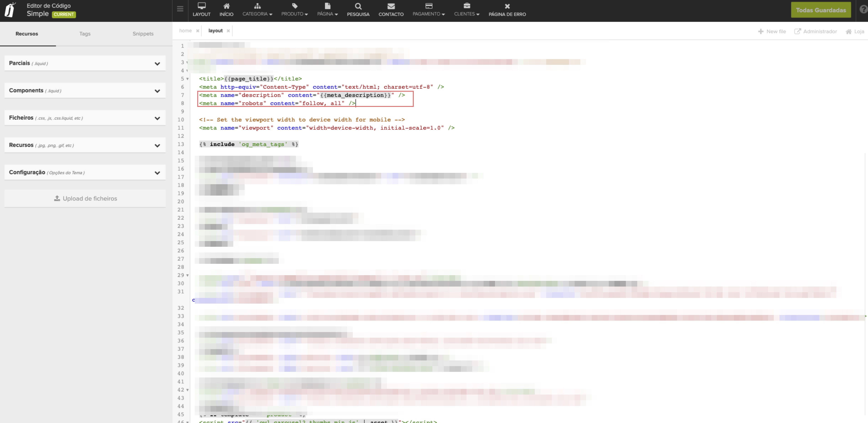Click the include 'og_meta_tags' line
This screenshot has width=868, height=423.
(x=249, y=144)
